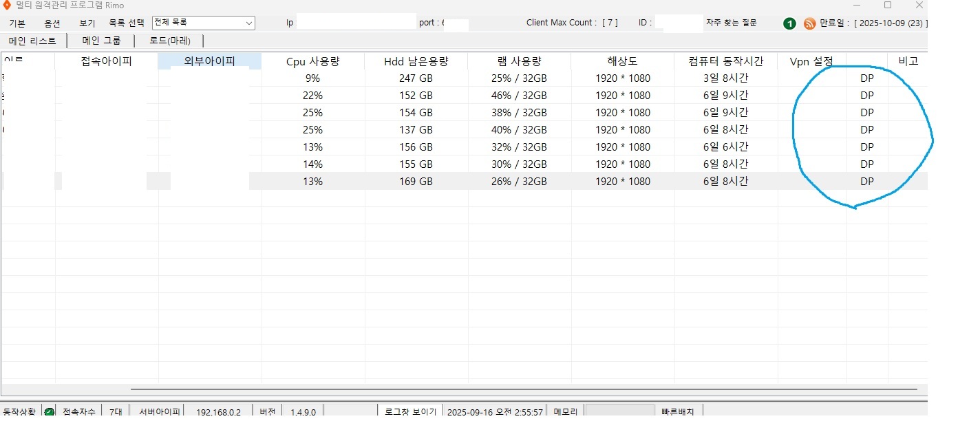
Task: Open the 보기 menu
Action: [x=87, y=23]
